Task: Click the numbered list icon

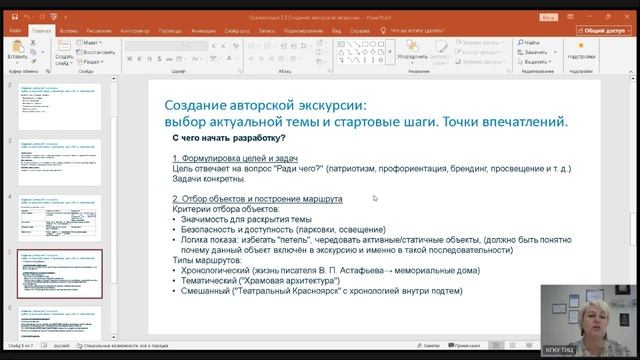Action: click(267, 46)
